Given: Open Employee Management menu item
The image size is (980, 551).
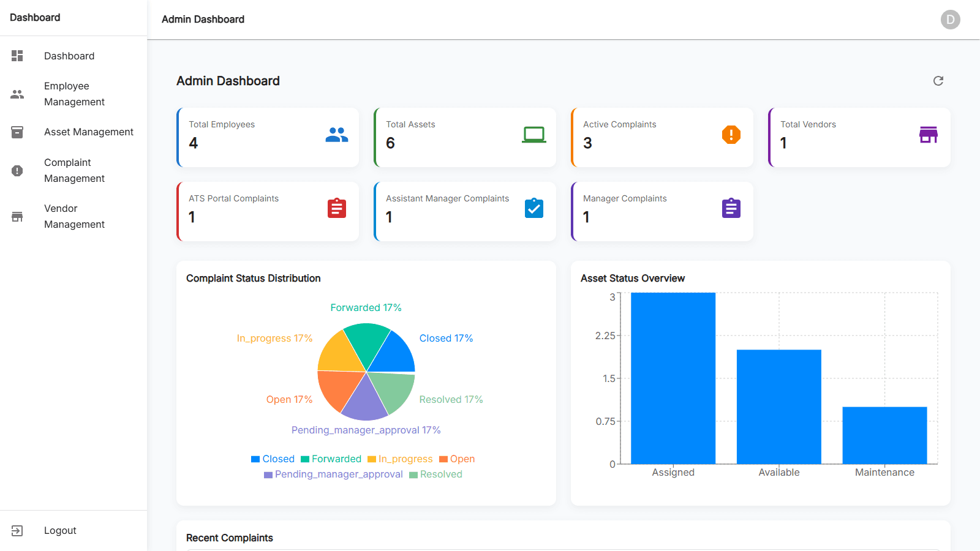Looking at the screenshot, I should [73, 94].
